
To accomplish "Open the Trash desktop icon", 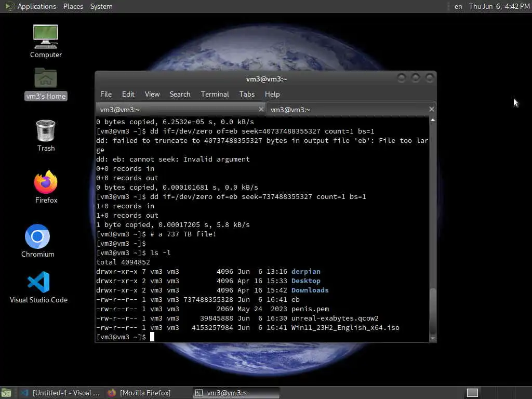I will coord(46,136).
